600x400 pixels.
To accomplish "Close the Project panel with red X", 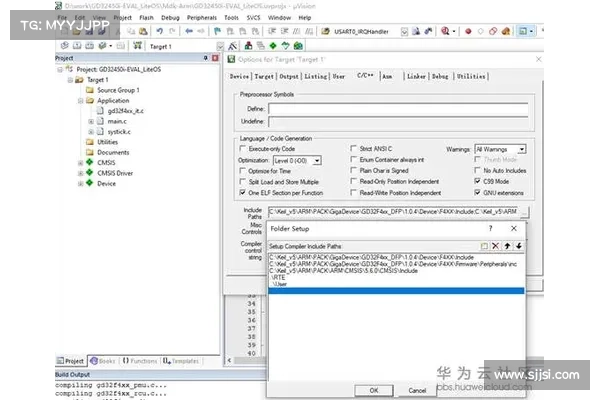I will coord(215,58).
